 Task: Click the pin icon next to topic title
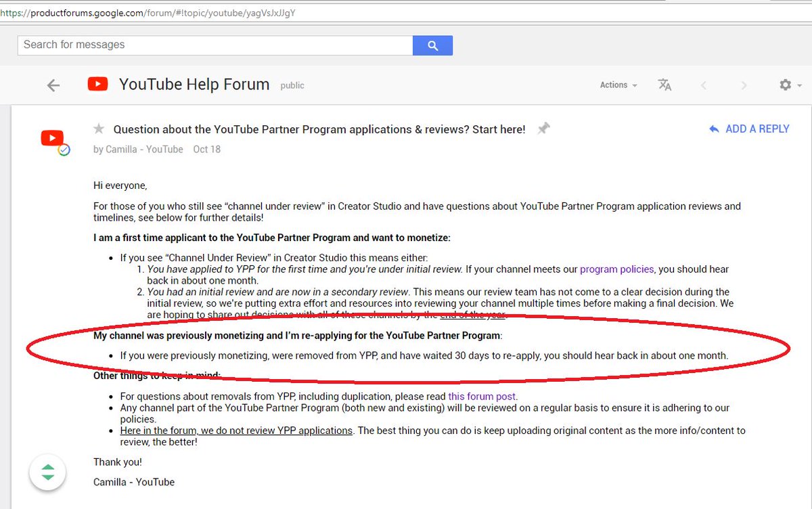click(x=543, y=129)
